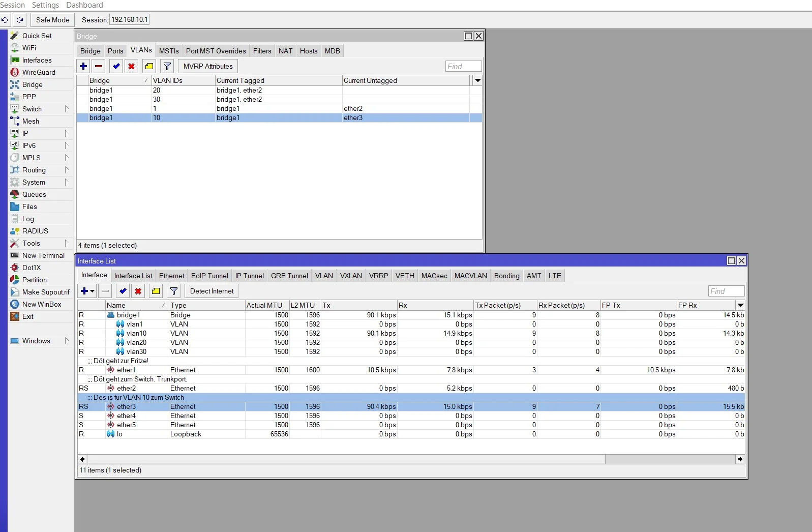Click the redo arrow icon

(x=20, y=20)
